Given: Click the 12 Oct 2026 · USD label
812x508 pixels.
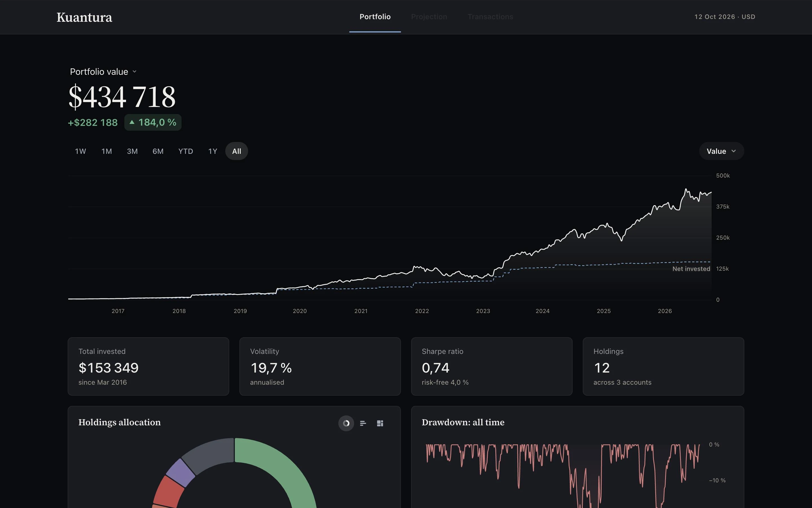Looking at the screenshot, I should point(725,17).
